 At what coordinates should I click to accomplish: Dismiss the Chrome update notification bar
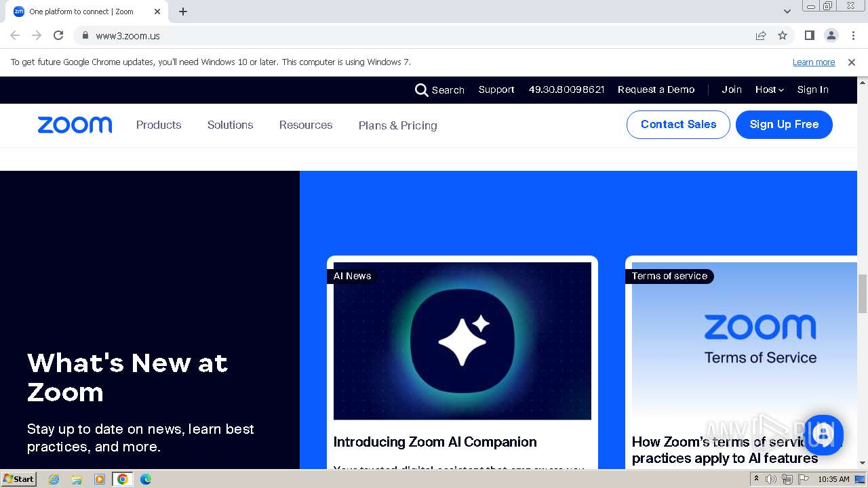(852, 62)
